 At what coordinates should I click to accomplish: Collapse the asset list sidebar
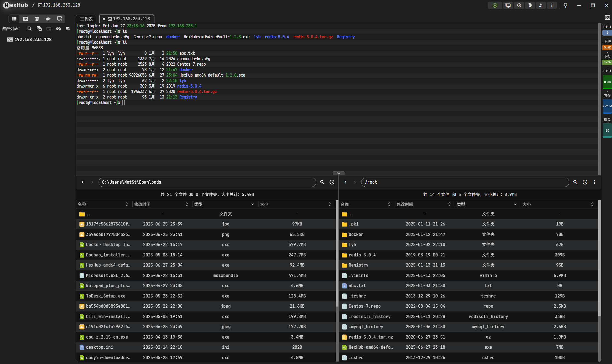(68, 28)
